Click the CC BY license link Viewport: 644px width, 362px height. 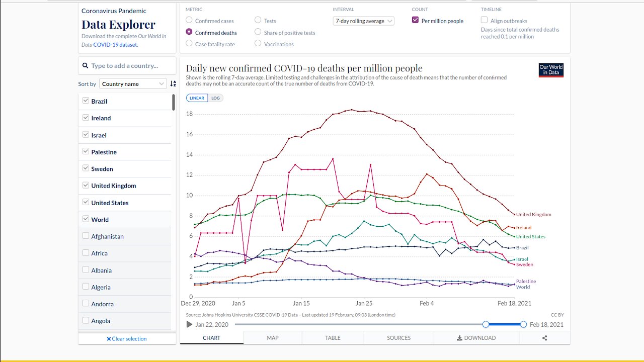coord(557,315)
